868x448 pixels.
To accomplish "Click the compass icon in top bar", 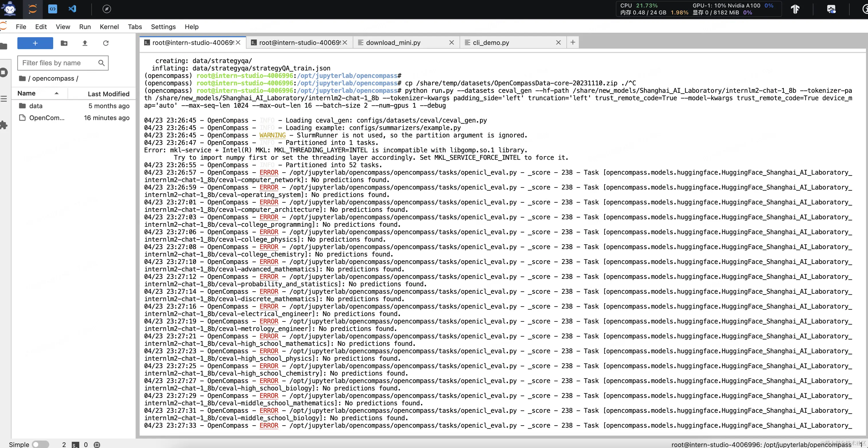I will click(106, 9).
